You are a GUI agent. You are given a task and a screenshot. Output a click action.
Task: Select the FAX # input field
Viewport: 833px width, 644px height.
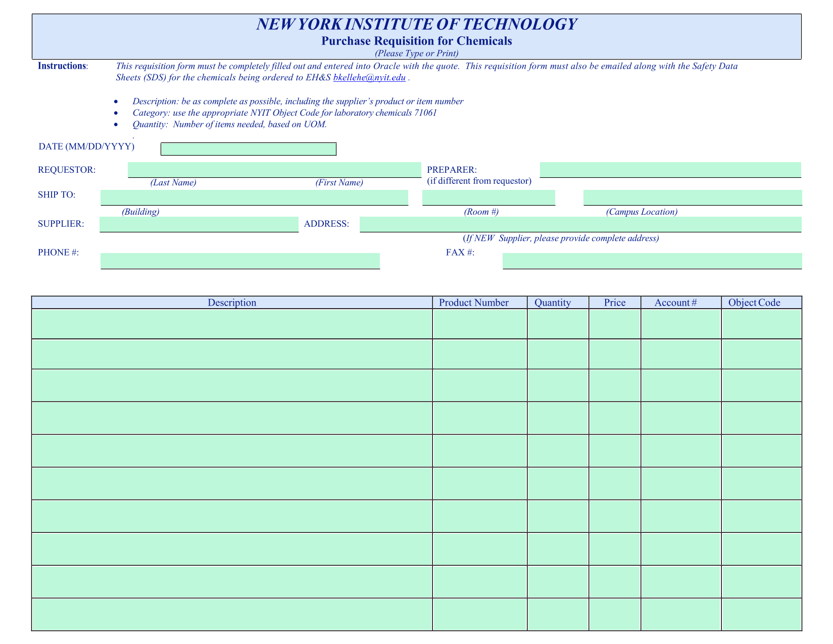(652, 261)
